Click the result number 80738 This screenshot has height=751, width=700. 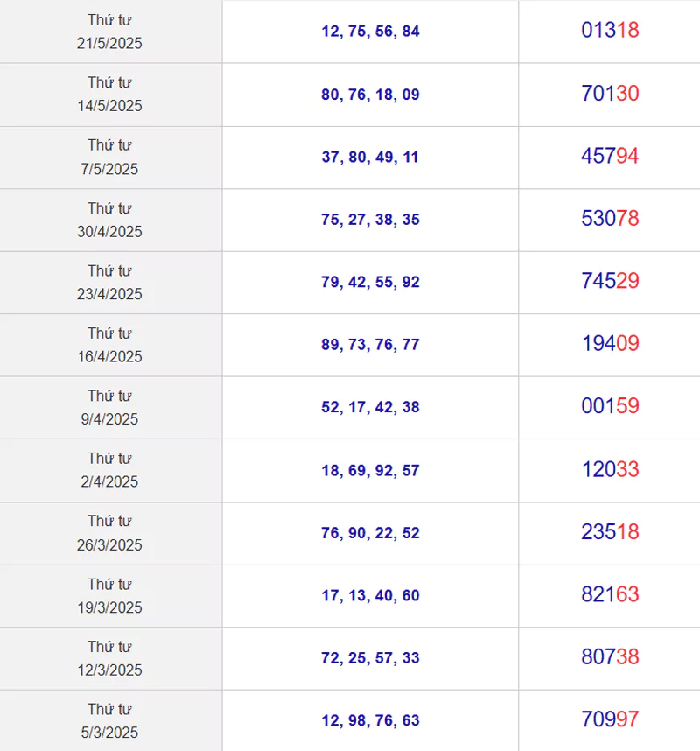click(610, 657)
